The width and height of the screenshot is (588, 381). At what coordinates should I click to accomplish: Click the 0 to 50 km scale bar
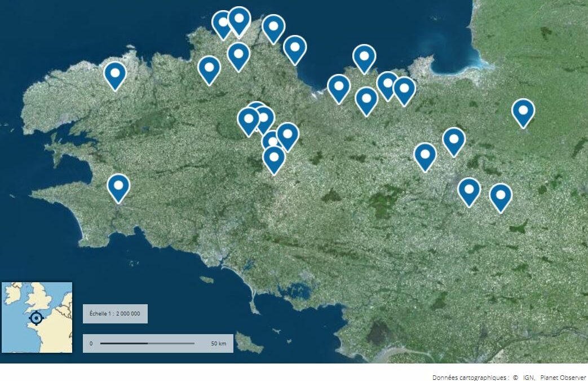pyautogui.click(x=158, y=343)
